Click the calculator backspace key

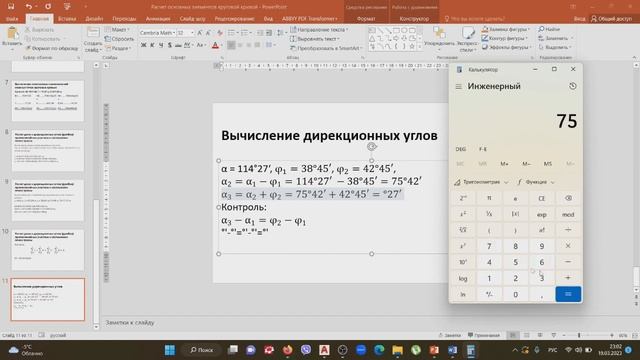click(x=568, y=198)
